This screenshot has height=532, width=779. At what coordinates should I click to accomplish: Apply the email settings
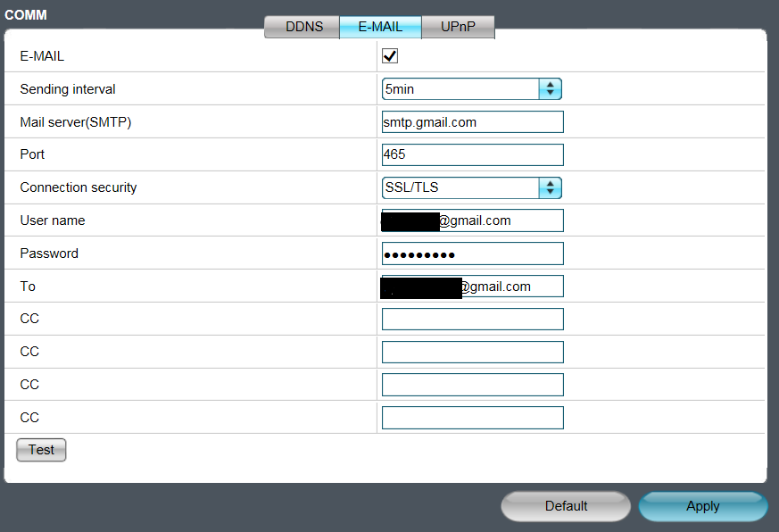[702, 506]
